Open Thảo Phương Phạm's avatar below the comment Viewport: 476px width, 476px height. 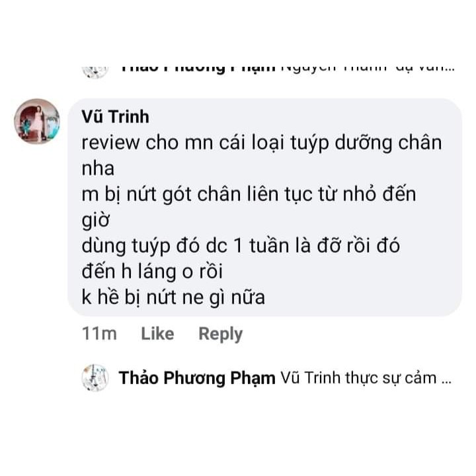[95, 378]
